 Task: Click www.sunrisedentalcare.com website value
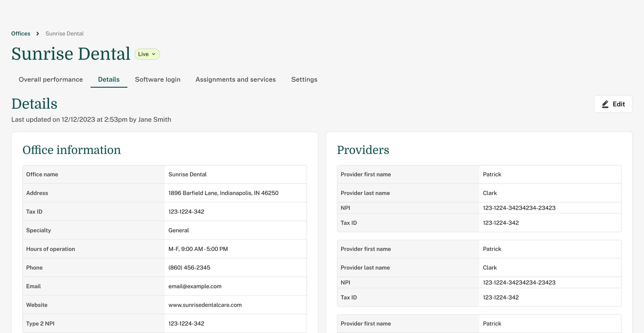[205, 305]
